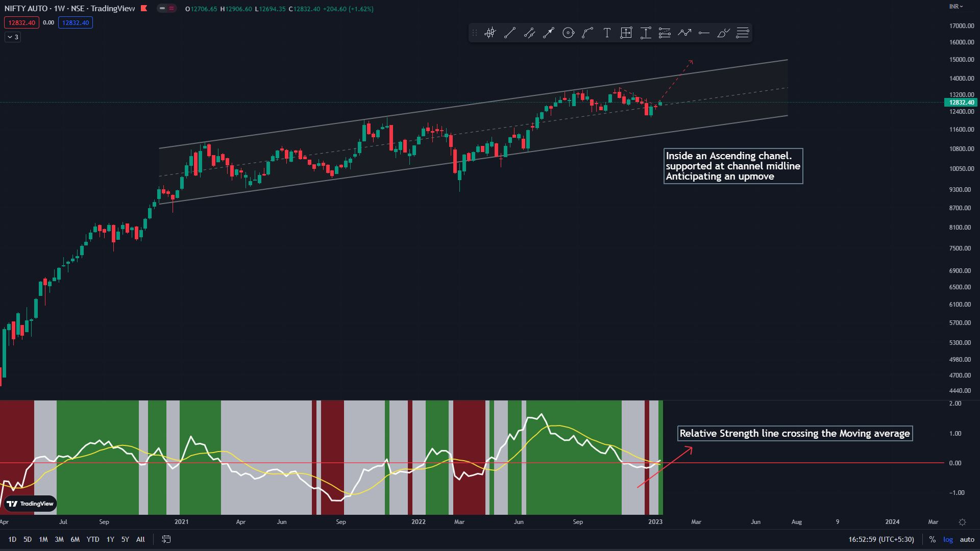Open chart settings via the gear icon
Image resolution: width=980 pixels, height=551 pixels.
click(963, 522)
